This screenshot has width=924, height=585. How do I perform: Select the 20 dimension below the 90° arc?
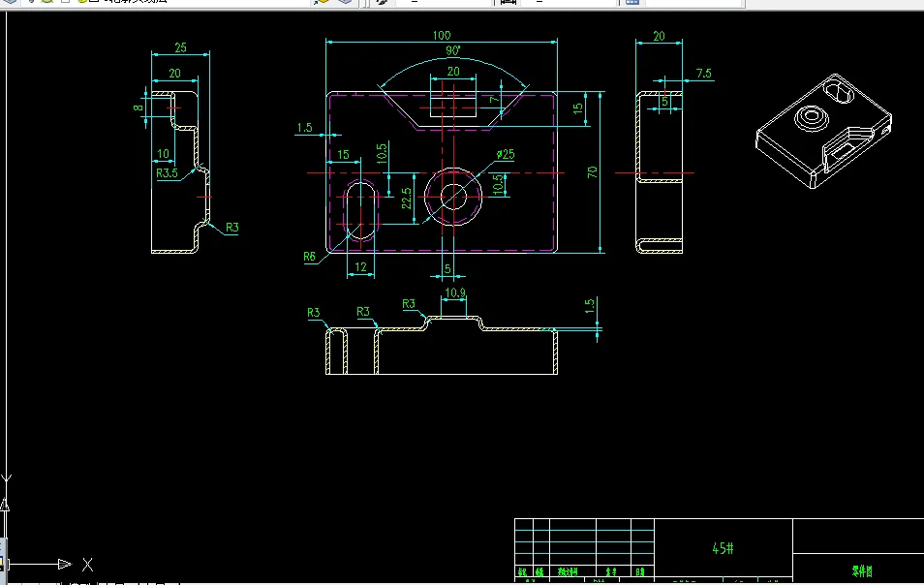[x=453, y=72]
